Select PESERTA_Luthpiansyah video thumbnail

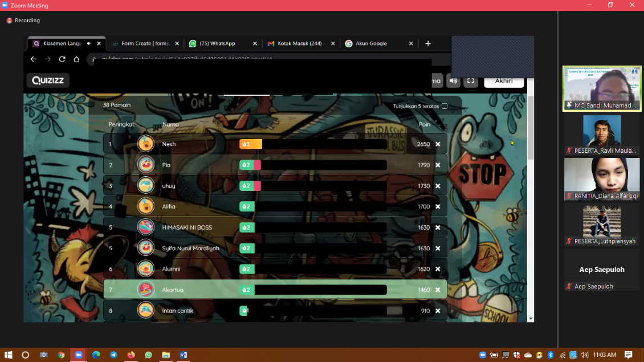coord(602,225)
